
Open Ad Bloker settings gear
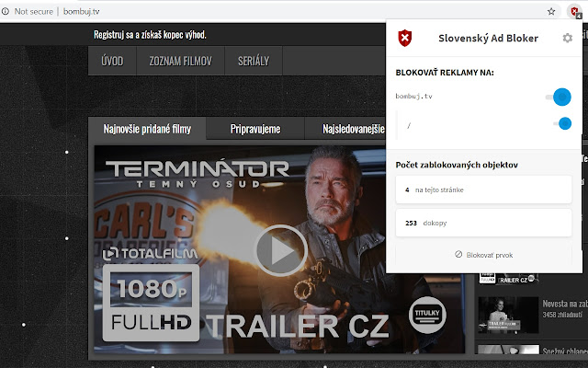click(x=568, y=38)
